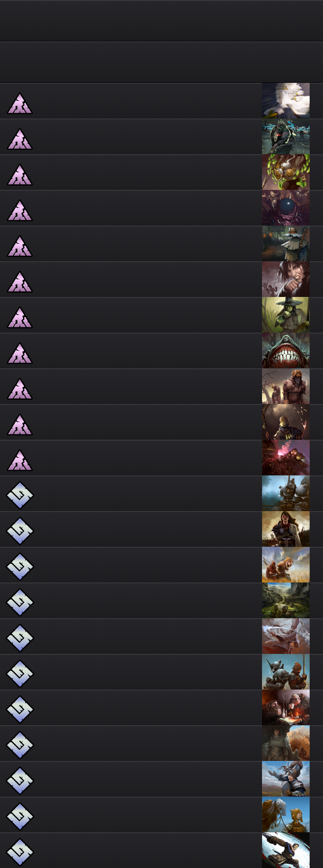Open the brunette woman with raised fist thumbnail
Viewport: 323px width, 868px height.
[286, 279]
